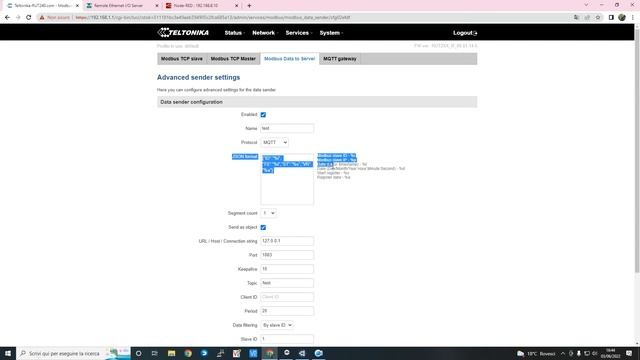Open the Status menu
Screen dimensions: 640x360
234,33
